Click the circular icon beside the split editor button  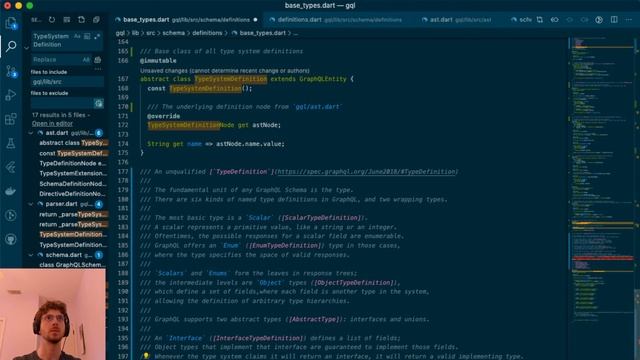pyautogui.click(x=599, y=20)
